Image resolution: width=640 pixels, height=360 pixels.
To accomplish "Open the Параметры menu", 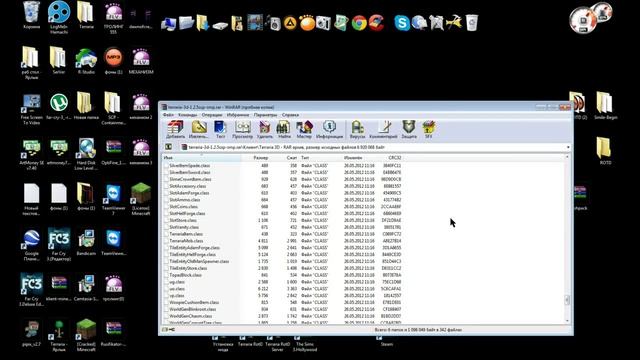I will pyautogui.click(x=265, y=115).
